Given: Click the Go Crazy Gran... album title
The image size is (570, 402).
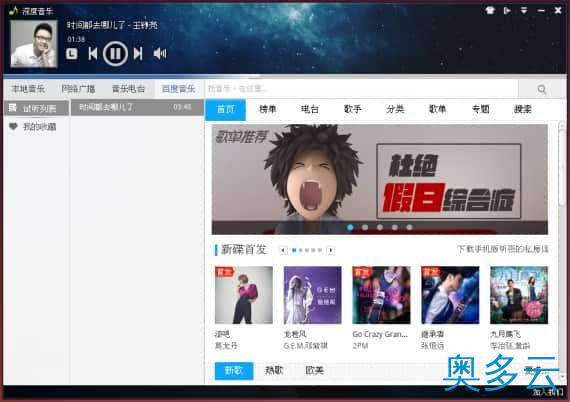Looking at the screenshot, I should (x=380, y=334).
